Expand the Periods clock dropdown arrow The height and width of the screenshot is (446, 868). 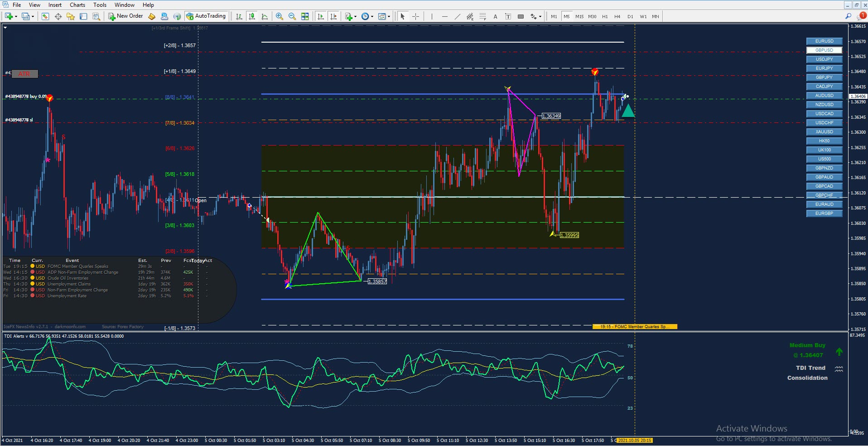[x=372, y=17]
